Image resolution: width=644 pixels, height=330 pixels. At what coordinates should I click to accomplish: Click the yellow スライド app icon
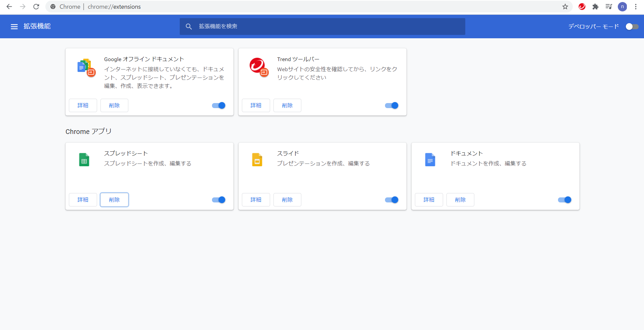[x=257, y=159]
